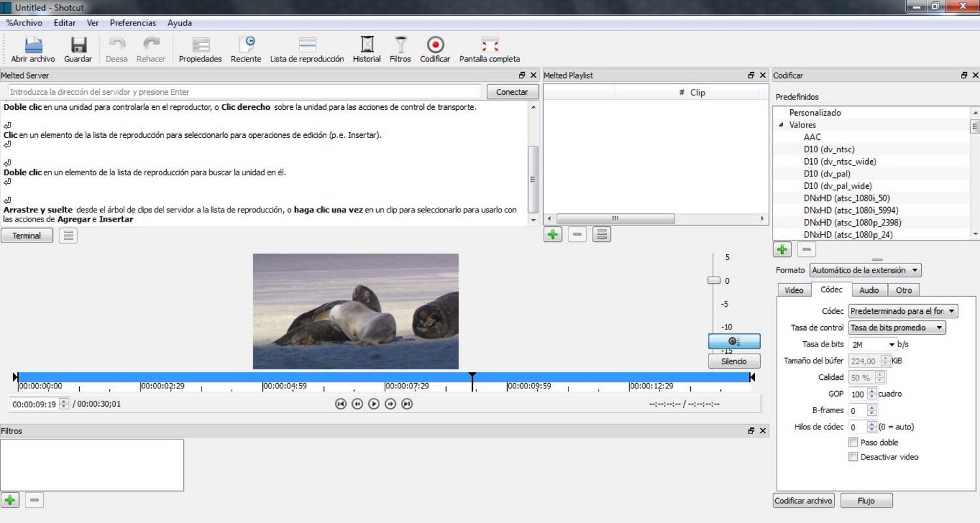Open the Propiedades panel icon
The height and width of the screenshot is (523, 980).
[x=200, y=50]
